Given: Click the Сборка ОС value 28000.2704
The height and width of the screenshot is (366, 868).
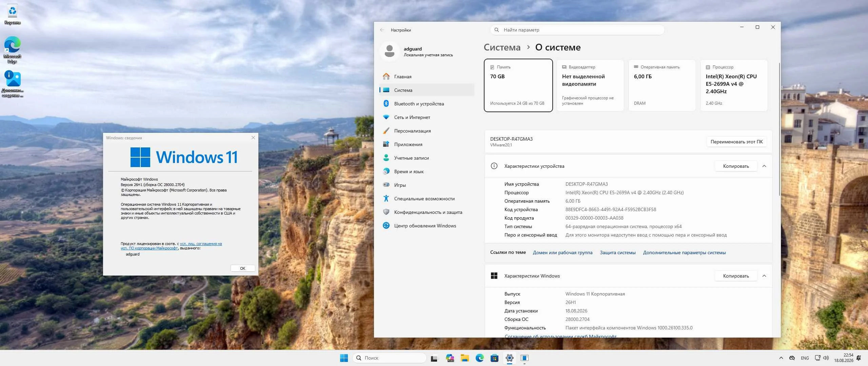Looking at the screenshot, I should [x=577, y=319].
